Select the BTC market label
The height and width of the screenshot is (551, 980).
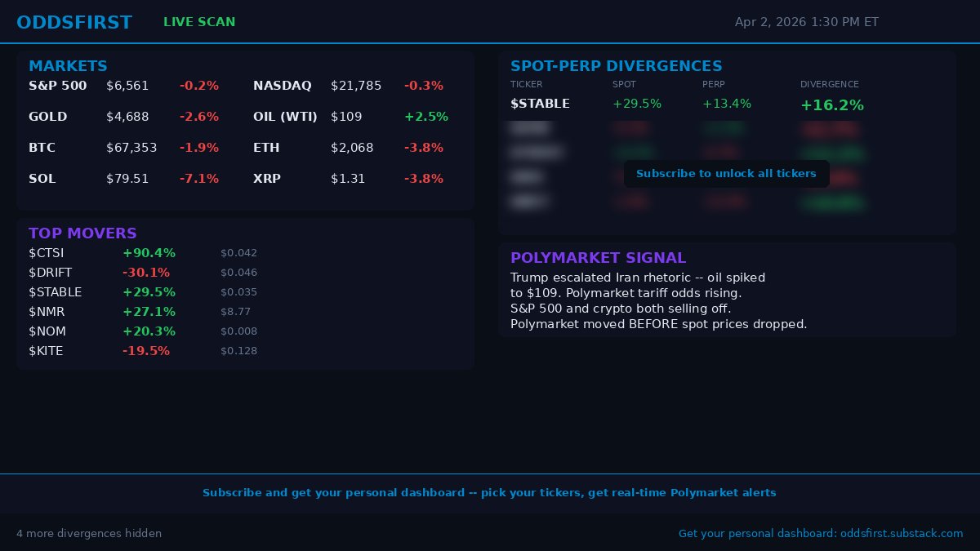coord(42,148)
